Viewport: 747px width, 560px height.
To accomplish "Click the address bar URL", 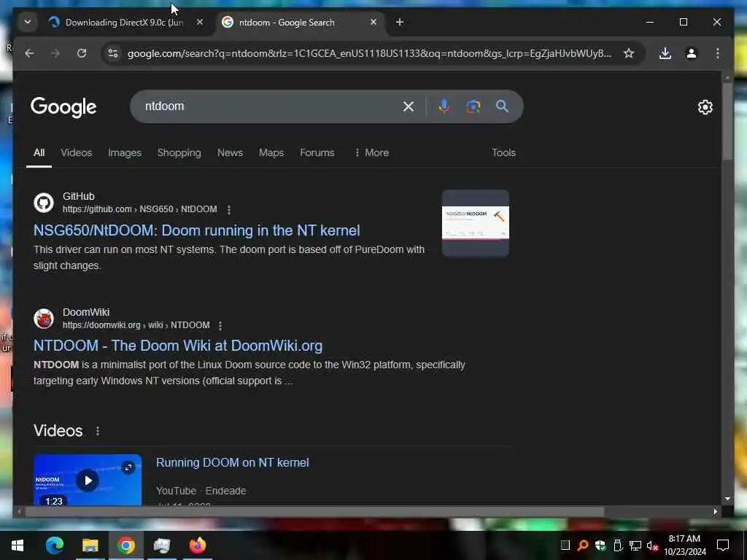I will (x=369, y=53).
